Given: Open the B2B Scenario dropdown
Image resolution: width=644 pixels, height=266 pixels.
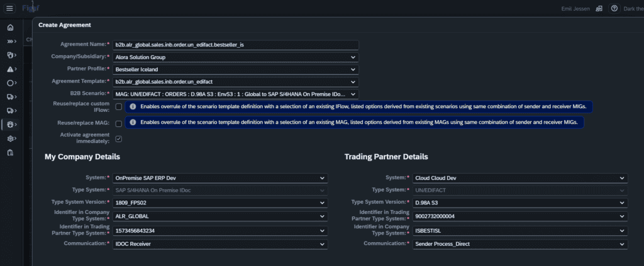Looking at the screenshot, I should [x=235, y=94].
